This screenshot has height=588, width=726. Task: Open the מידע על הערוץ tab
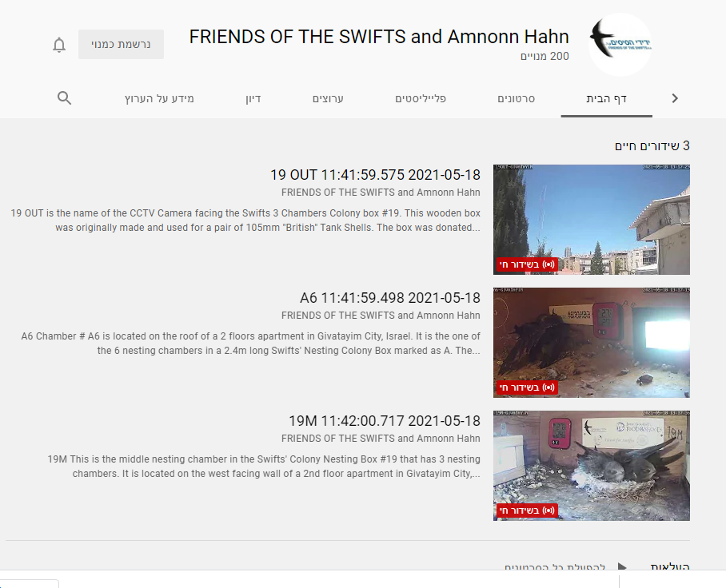click(159, 99)
